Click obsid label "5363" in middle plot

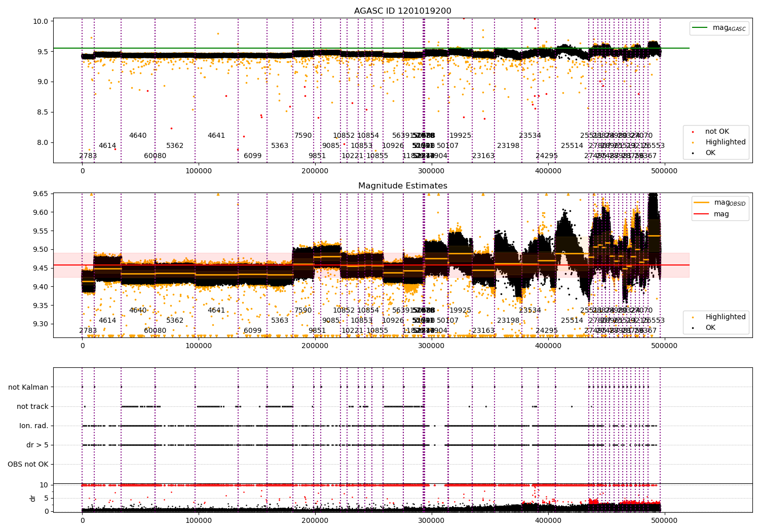pyautogui.click(x=280, y=321)
